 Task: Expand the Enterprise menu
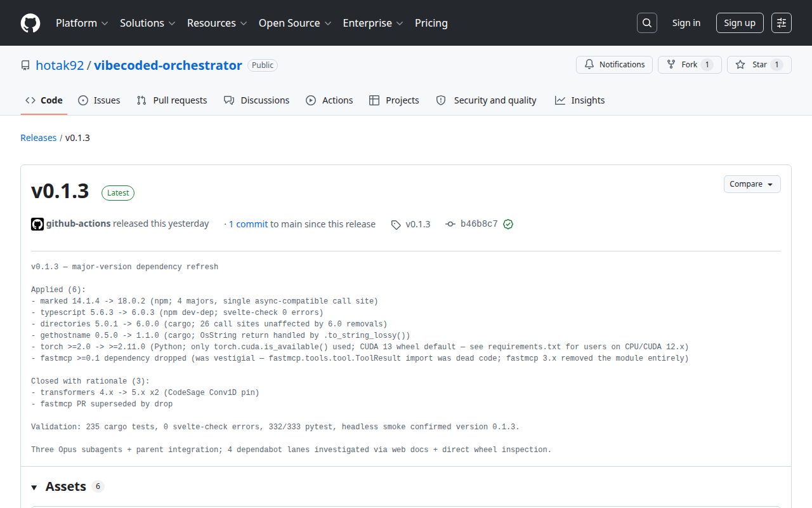click(x=373, y=23)
